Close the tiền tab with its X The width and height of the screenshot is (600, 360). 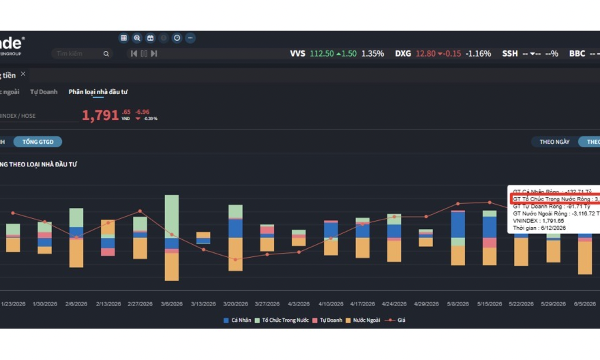[23, 74]
